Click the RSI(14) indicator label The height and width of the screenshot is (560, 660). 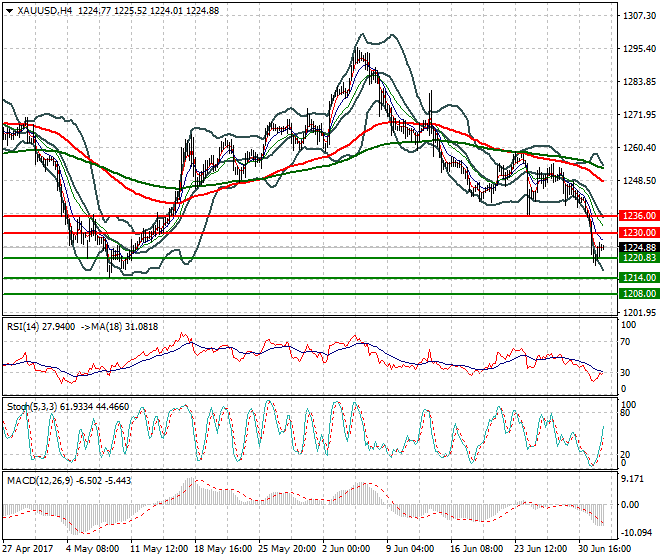point(25,326)
